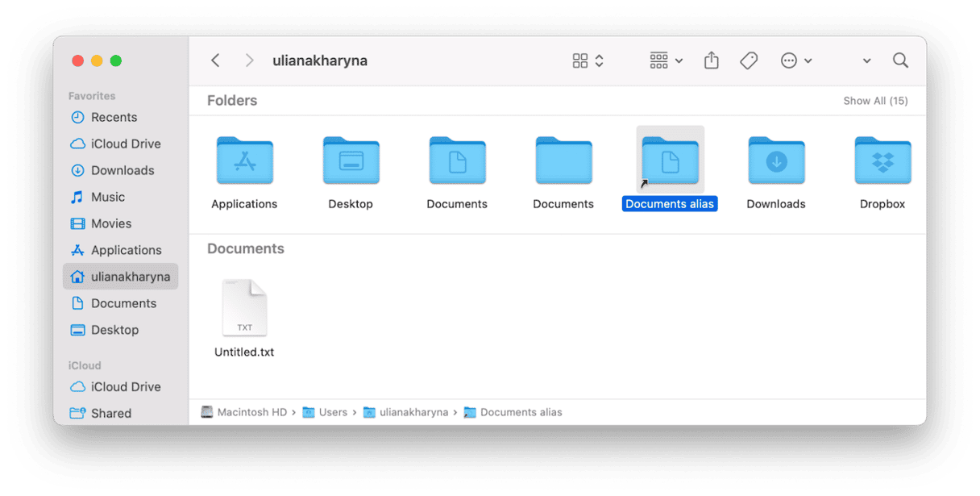Open Movies in the sidebar
980x496 pixels.
pyautogui.click(x=121, y=223)
